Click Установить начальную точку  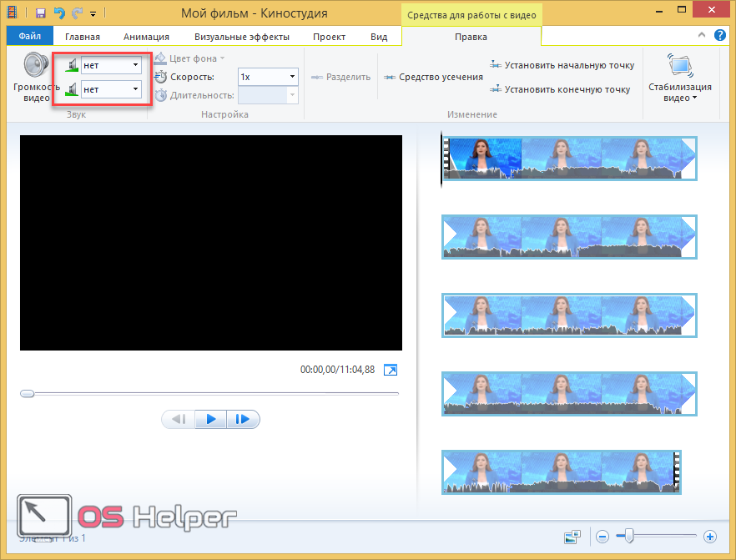point(562,65)
